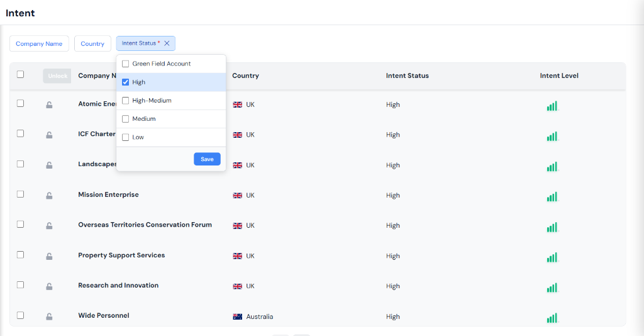Click Australia flag icon in Wide Personnel row

pyautogui.click(x=237, y=316)
